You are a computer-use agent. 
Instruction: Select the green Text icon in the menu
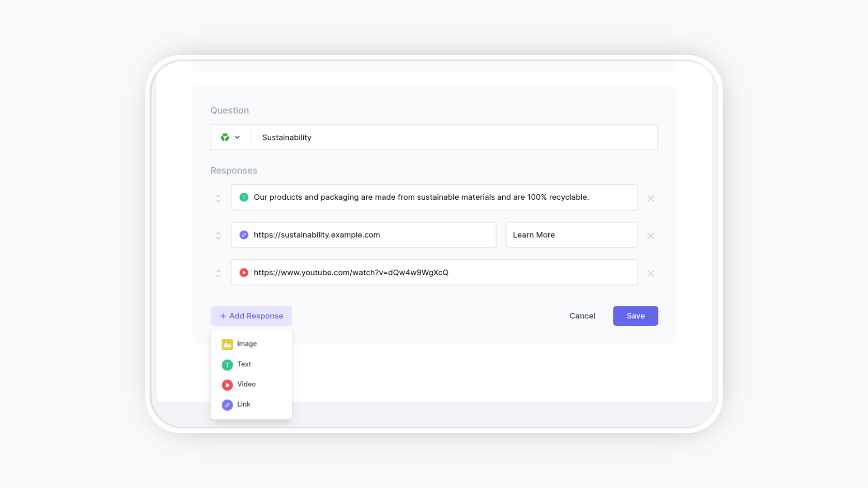(227, 364)
